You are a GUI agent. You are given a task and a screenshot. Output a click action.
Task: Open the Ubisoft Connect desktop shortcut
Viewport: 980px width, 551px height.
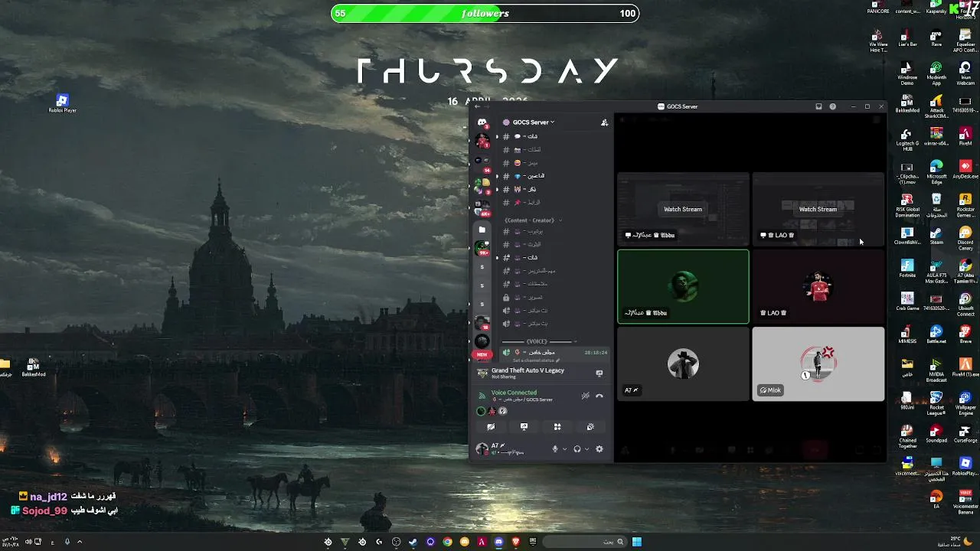click(965, 303)
